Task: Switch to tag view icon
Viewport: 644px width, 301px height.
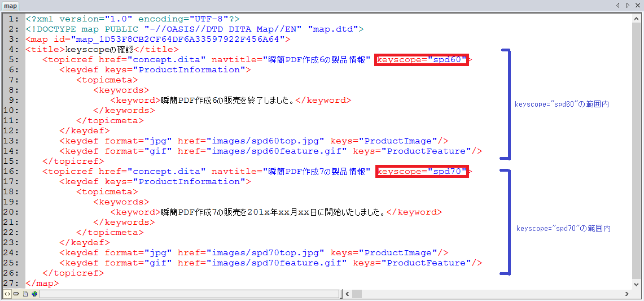Action: [x=16, y=294]
